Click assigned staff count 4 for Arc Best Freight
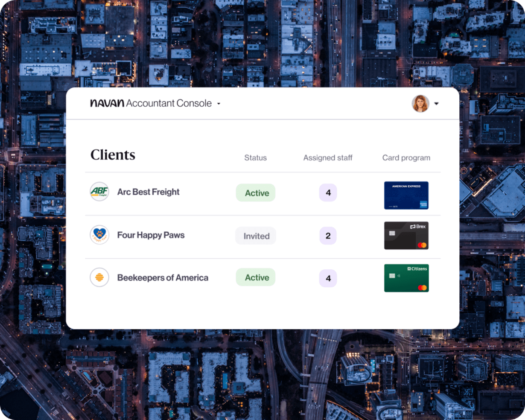This screenshot has height=420, width=525. (x=328, y=193)
